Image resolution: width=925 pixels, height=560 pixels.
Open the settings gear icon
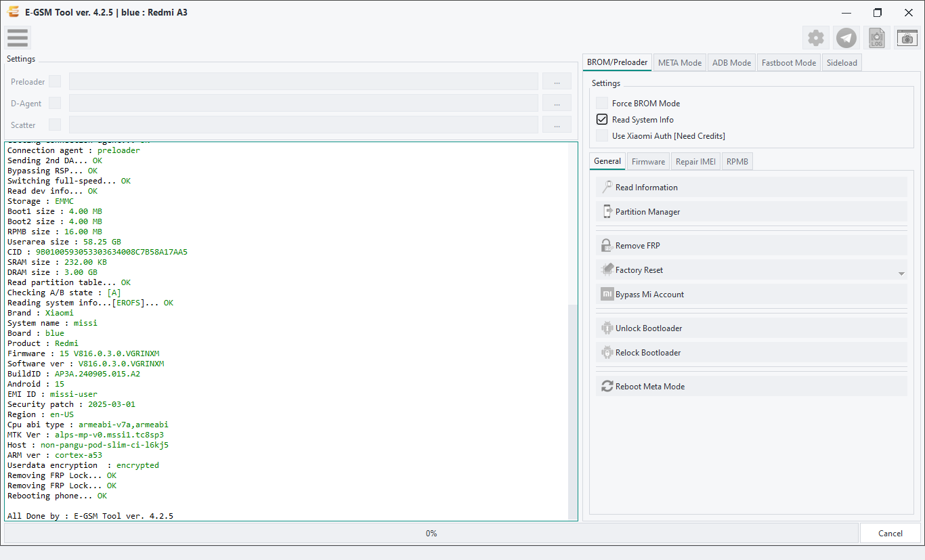tap(816, 38)
